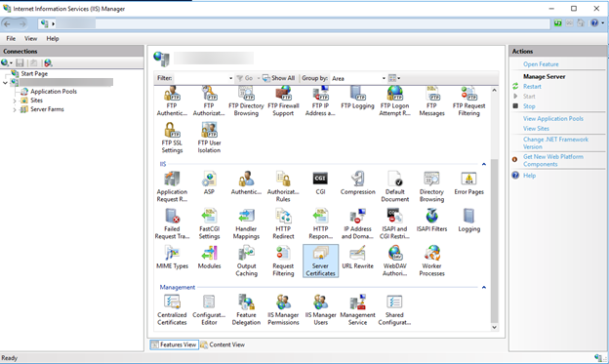
Task: Open the Group by Area dropdown
Action: [384, 78]
